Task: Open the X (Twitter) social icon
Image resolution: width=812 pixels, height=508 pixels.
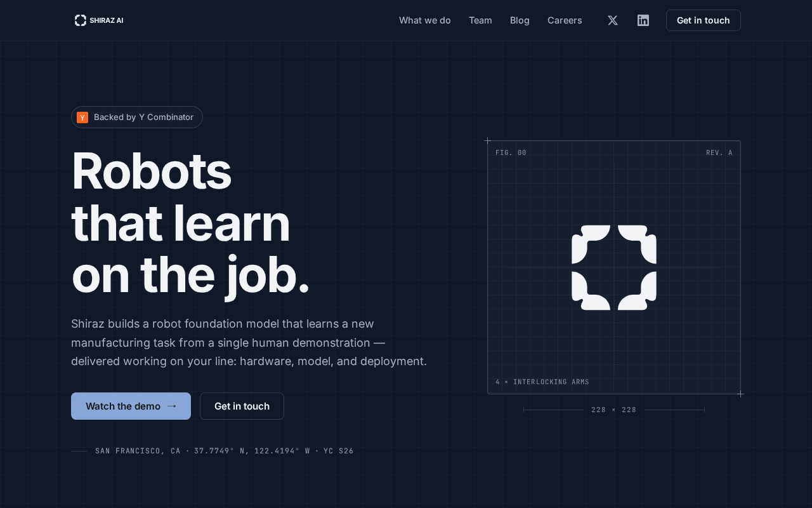Action: [613, 20]
